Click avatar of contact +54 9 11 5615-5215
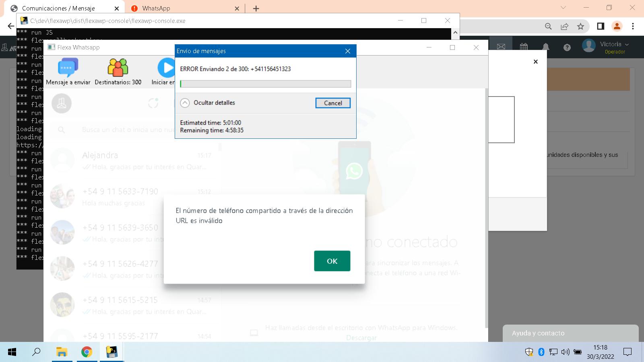 point(62,305)
